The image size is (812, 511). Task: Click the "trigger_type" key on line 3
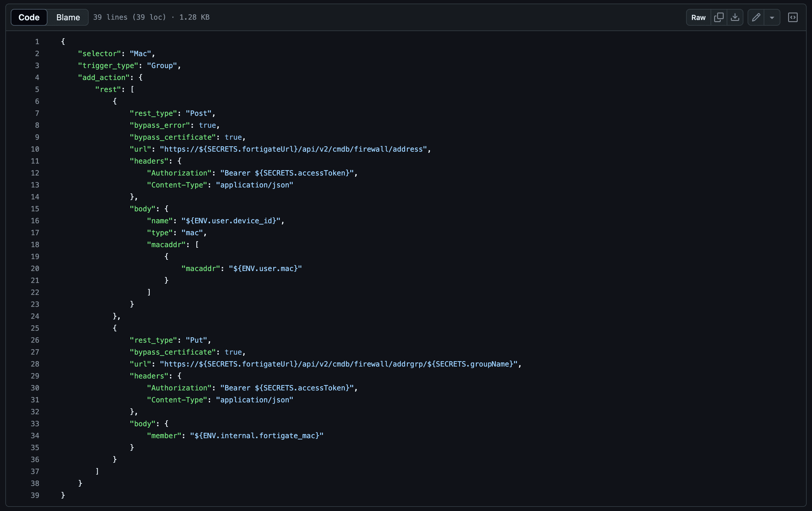[108, 65]
